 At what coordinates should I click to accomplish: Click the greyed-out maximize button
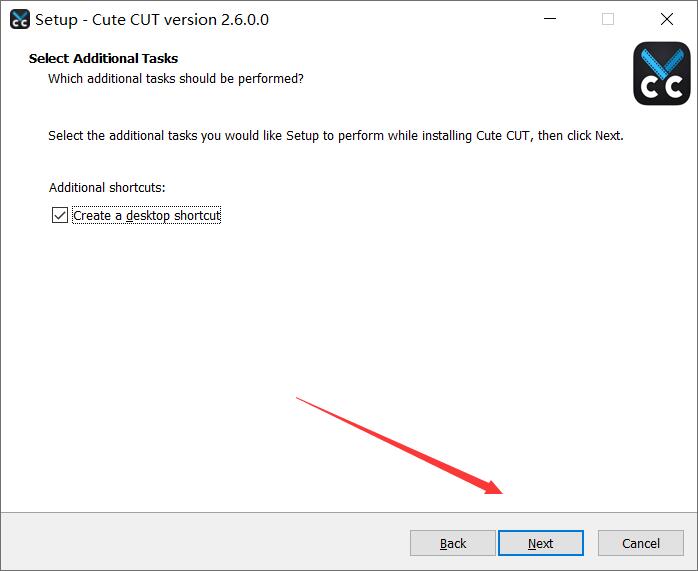(x=608, y=19)
